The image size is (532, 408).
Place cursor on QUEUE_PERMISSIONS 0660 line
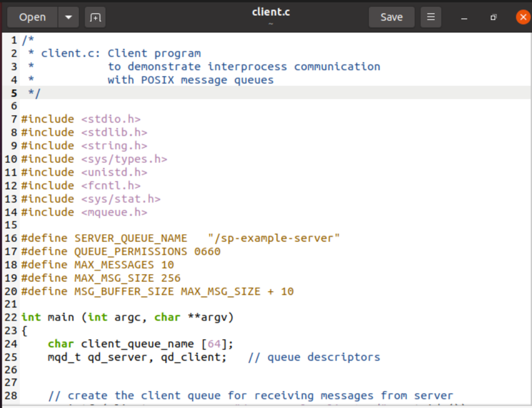(121, 252)
